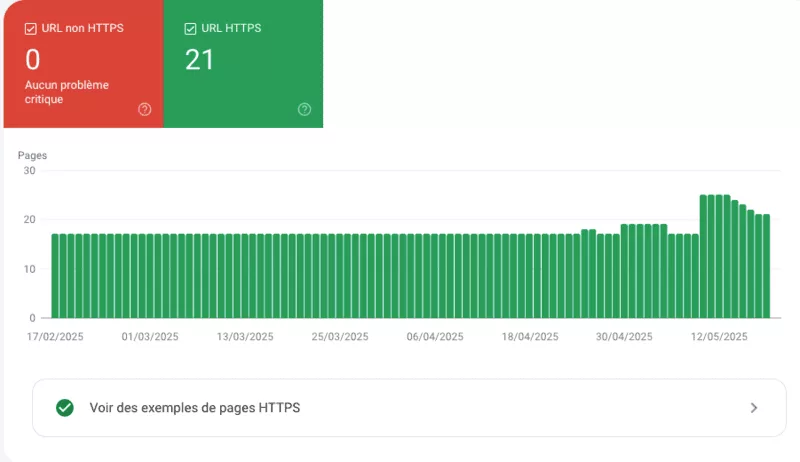
Task: Click the 17/02/2025 date axis label
Action: [x=55, y=337]
